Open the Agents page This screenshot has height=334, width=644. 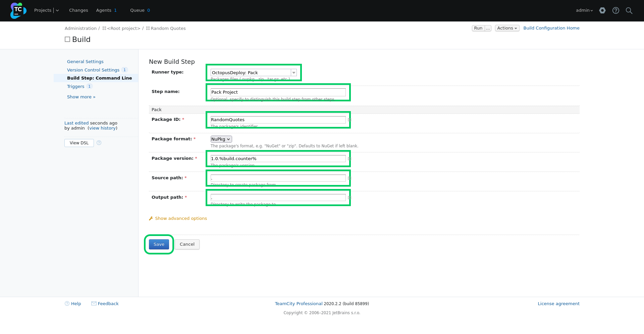[x=104, y=10]
